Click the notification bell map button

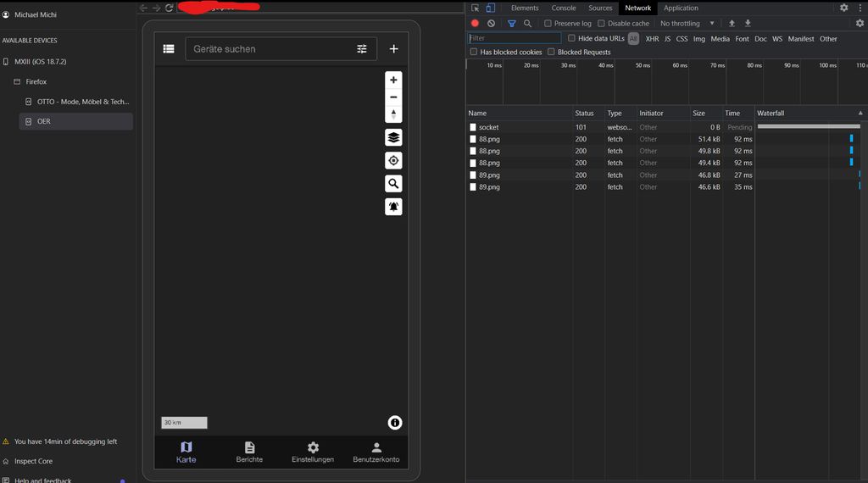click(x=393, y=207)
